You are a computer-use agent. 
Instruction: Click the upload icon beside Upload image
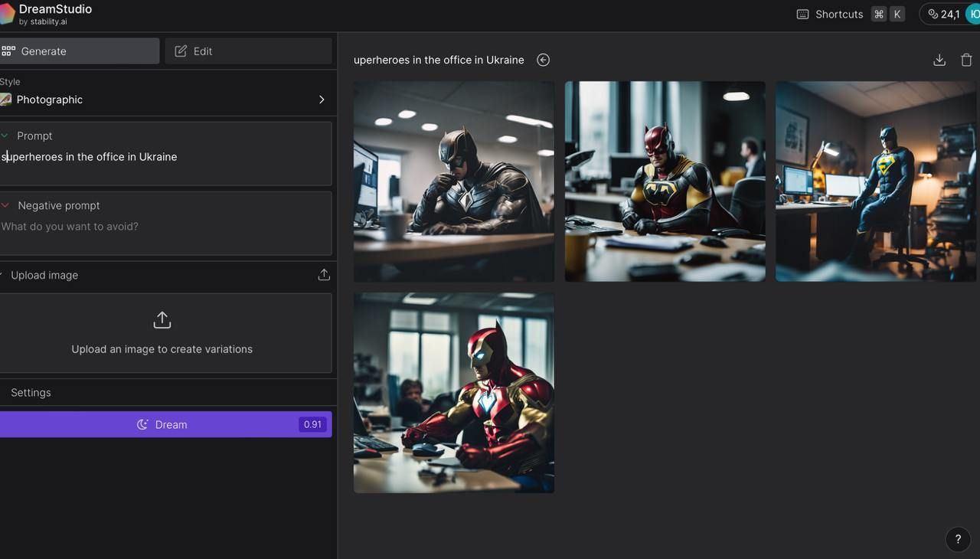pos(324,275)
